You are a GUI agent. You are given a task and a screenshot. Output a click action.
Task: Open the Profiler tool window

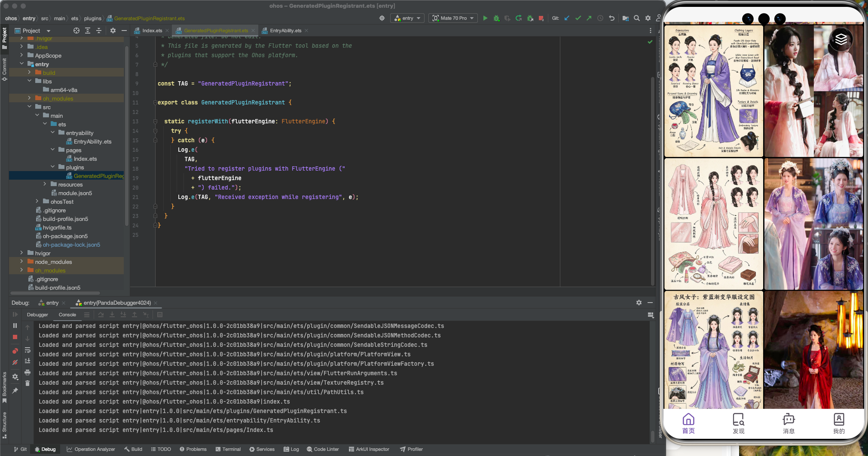point(412,449)
